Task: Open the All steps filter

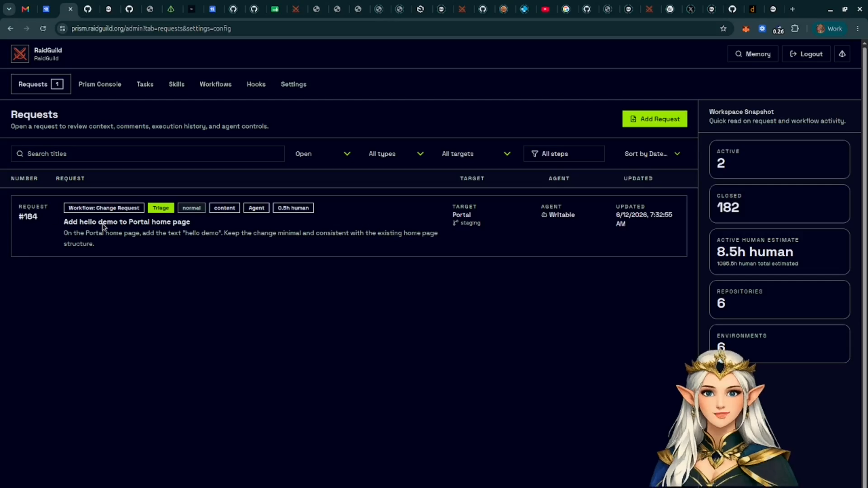Action: click(564, 154)
